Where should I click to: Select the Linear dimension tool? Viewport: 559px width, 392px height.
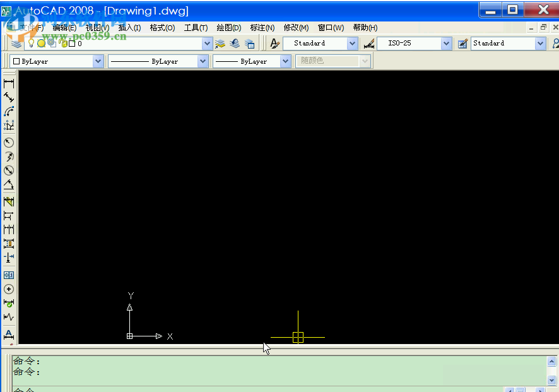pos(9,83)
